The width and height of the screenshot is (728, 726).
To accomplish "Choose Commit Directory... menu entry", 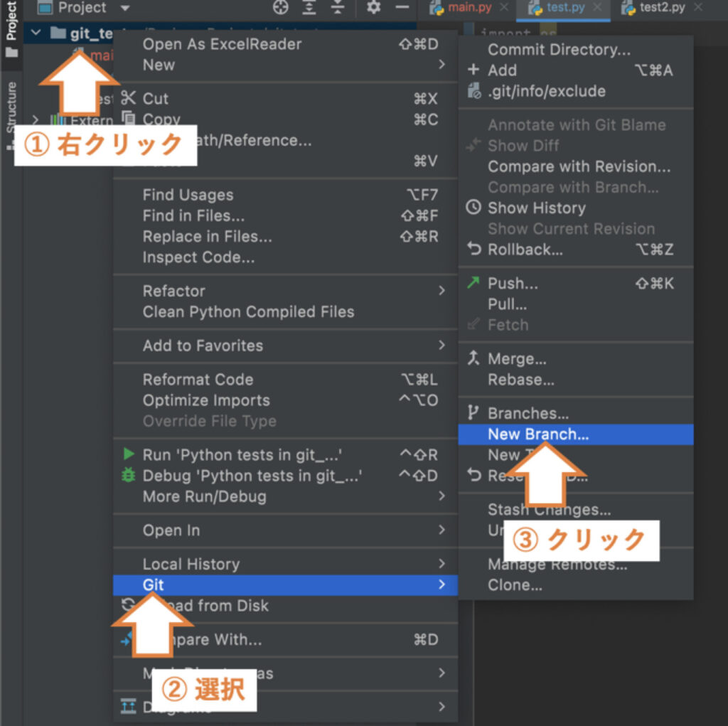I will click(559, 50).
